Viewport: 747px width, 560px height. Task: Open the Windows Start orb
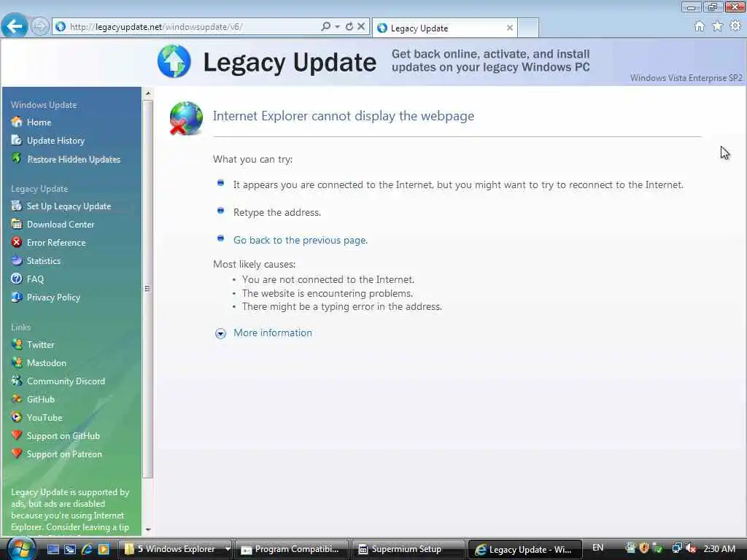point(20,548)
